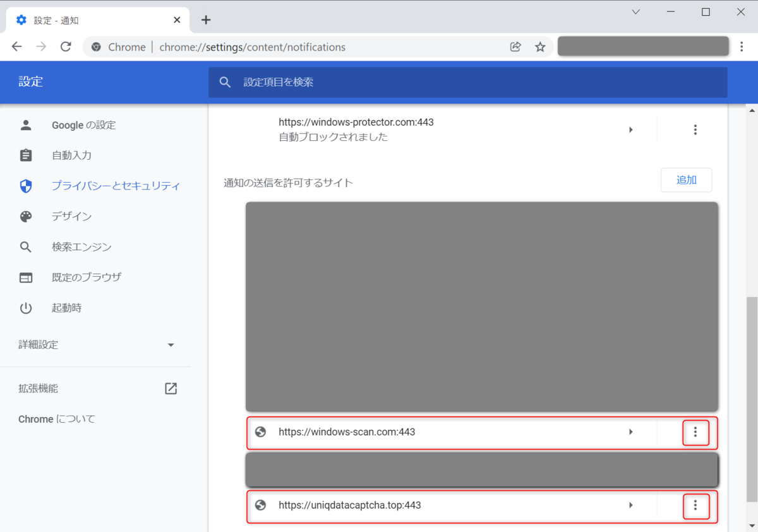Expand details for windows-protector.com:443
Image resolution: width=758 pixels, height=532 pixels.
(x=630, y=130)
